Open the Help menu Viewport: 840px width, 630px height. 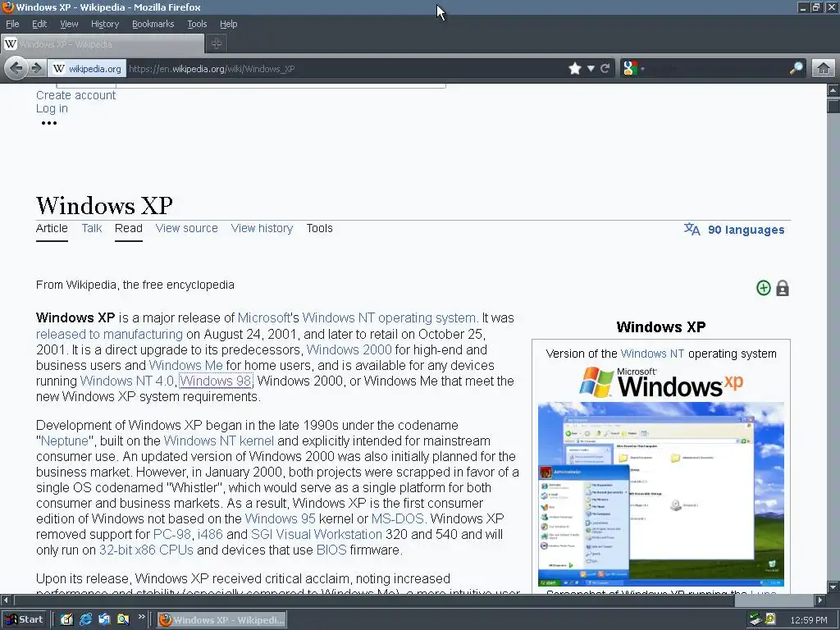coord(228,24)
